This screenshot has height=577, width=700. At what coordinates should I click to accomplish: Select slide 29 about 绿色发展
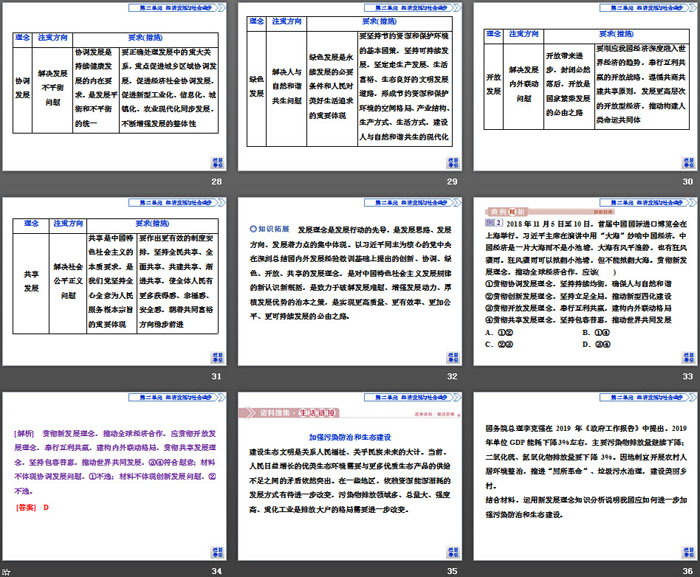click(352, 87)
